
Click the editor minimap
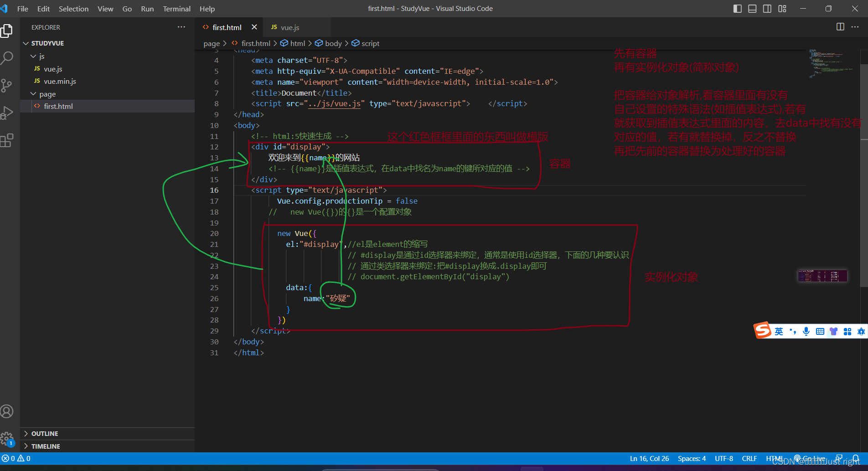point(831,64)
